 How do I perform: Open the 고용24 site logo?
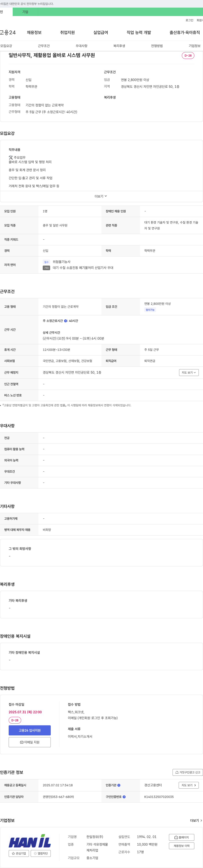tap(8, 32)
